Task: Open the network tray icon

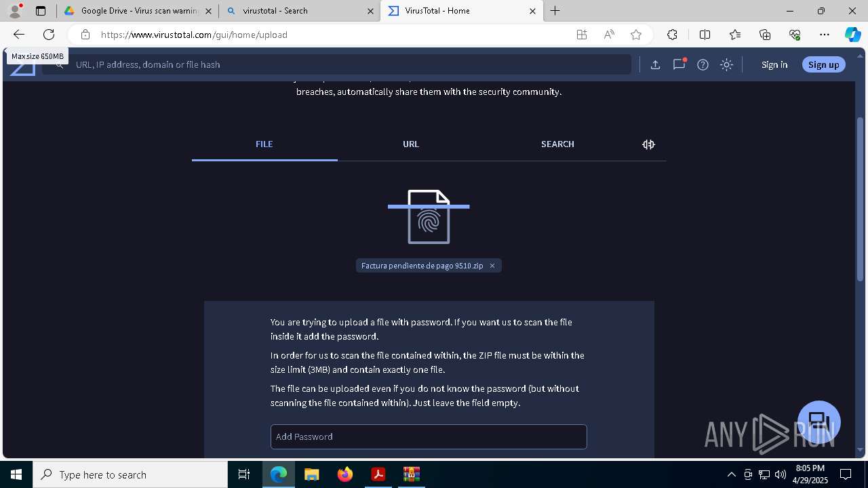Action: pos(764,474)
